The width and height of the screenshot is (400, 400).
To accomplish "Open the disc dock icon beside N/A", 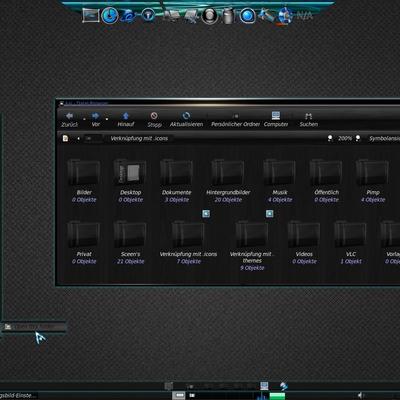I will tap(285, 16).
